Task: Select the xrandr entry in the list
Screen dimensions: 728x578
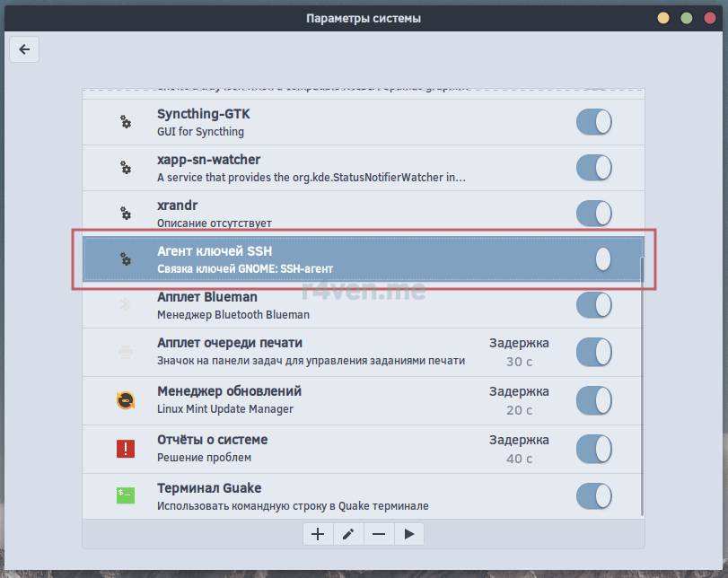Action: click(x=314, y=214)
